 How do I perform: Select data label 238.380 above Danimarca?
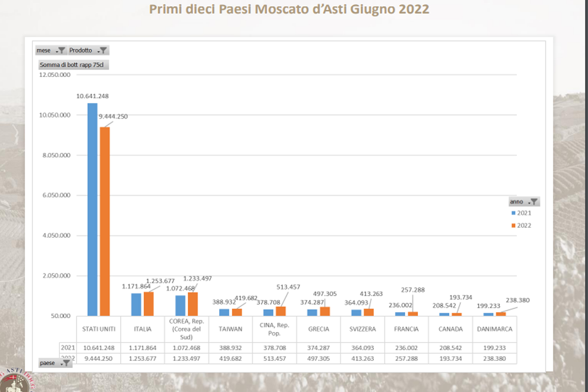(x=518, y=300)
